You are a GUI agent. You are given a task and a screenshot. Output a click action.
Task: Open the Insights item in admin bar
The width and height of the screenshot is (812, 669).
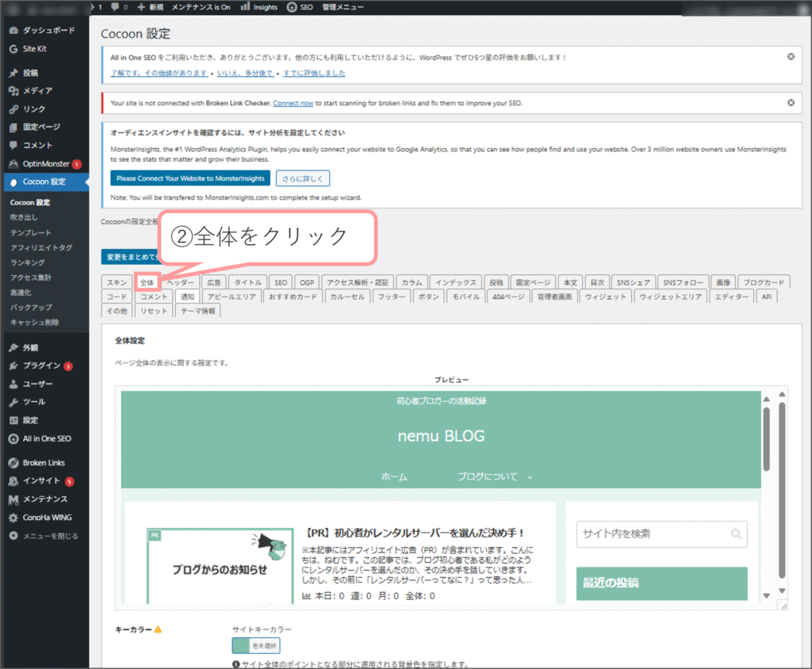(259, 7)
